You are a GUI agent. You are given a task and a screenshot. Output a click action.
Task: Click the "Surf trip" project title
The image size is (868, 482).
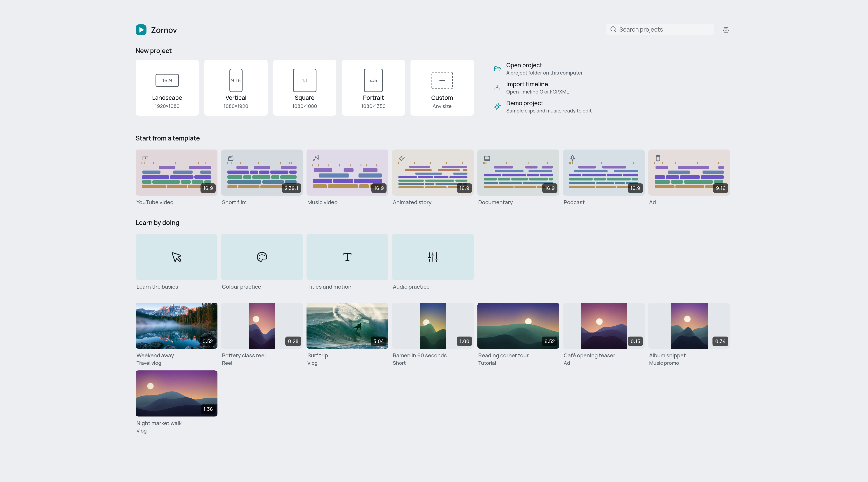(x=317, y=356)
